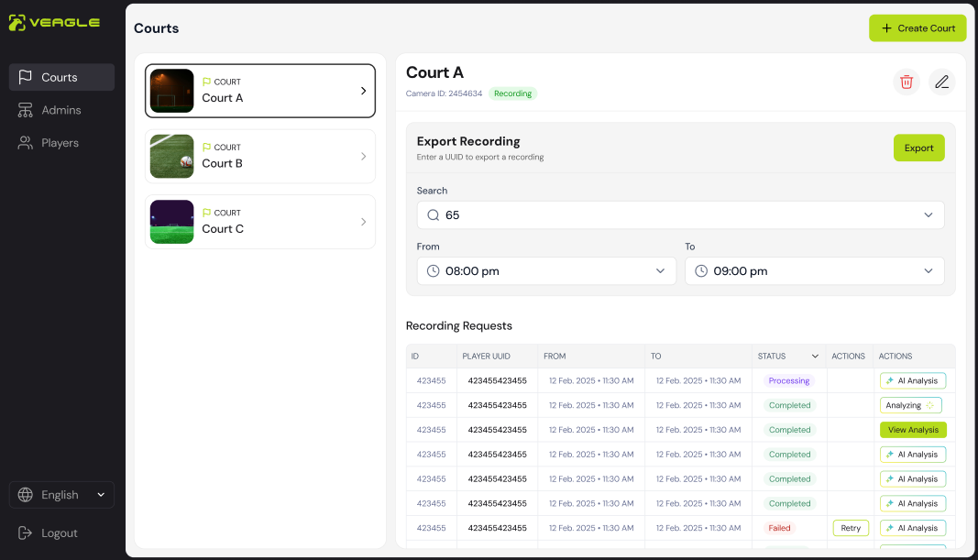Click the Logout icon in sidebar
The height and width of the screenshot is (560, 978).
click(x=26, y=533)
